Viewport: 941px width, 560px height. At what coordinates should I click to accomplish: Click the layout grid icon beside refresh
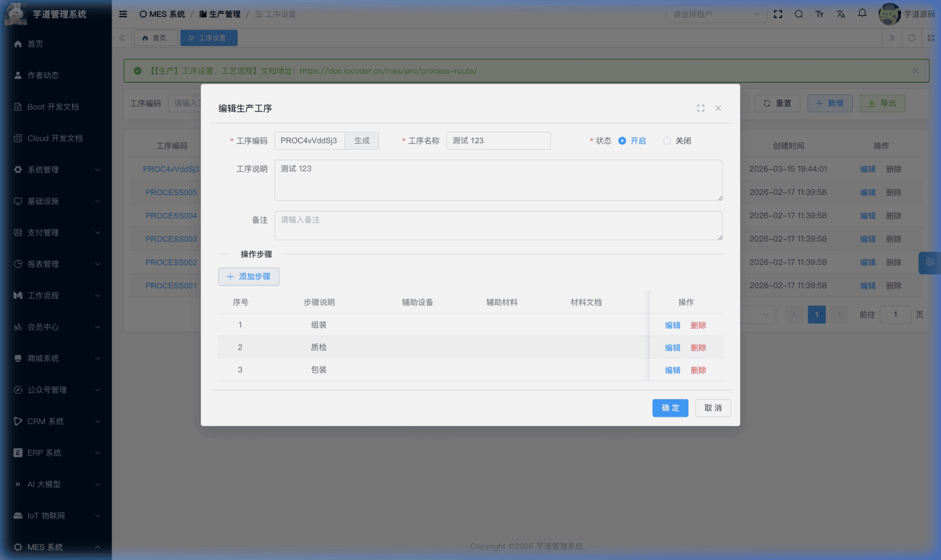click(932, 38)
